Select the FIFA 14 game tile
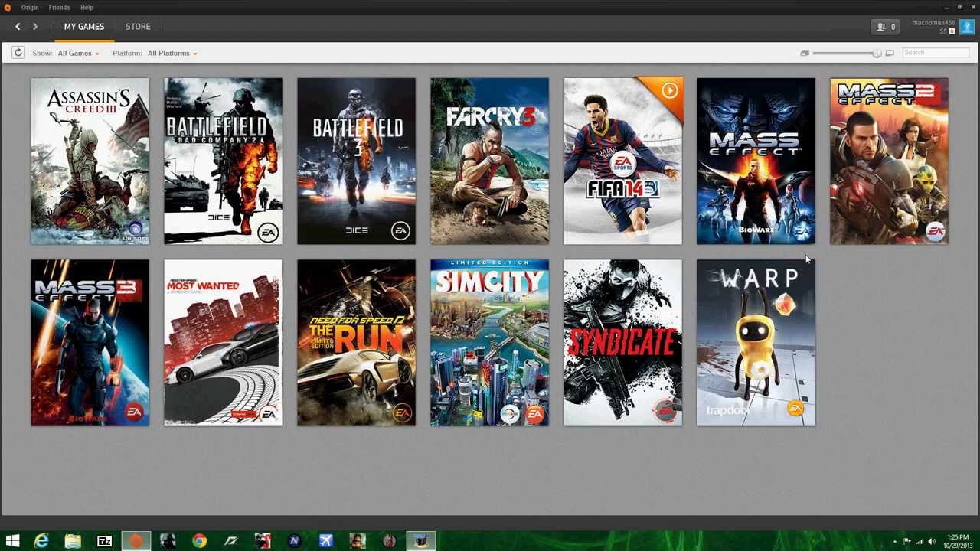Image resolution: width=980 pixels, height=551 pixels. (x=622, y=161)
